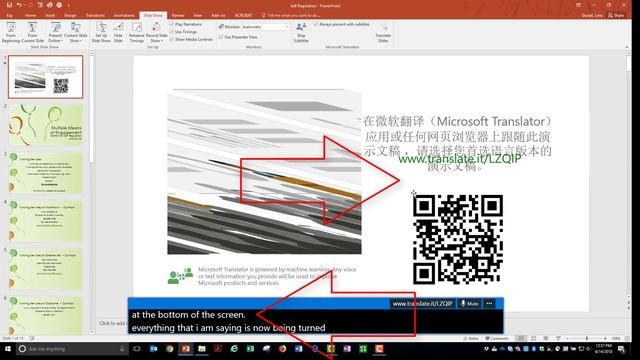Viewport: 640px width, 360px height.
Task: Click Share button top right
Action: tap(616, 15)
